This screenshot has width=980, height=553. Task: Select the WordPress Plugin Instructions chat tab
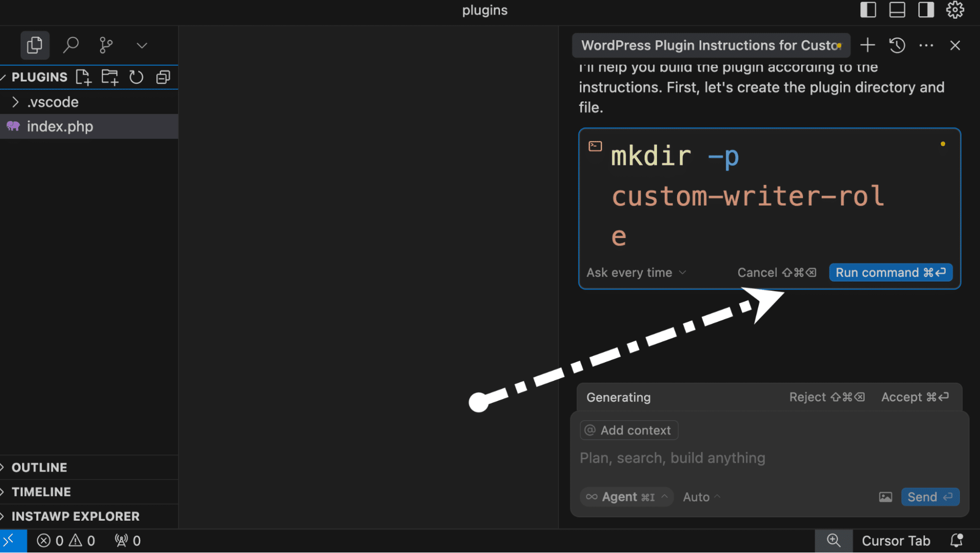coord(710,45)
